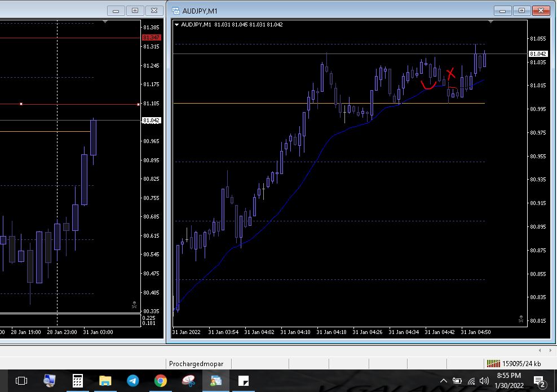This screenshot has height=392, width=557.
Task: Launch Calculator from the taskbar
Action: point(77,381)
